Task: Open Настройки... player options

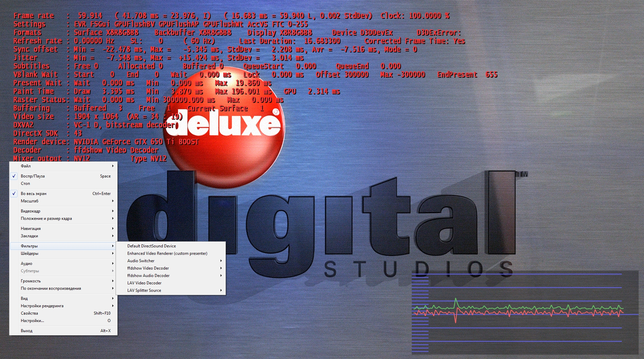Action: click(33, 321)
